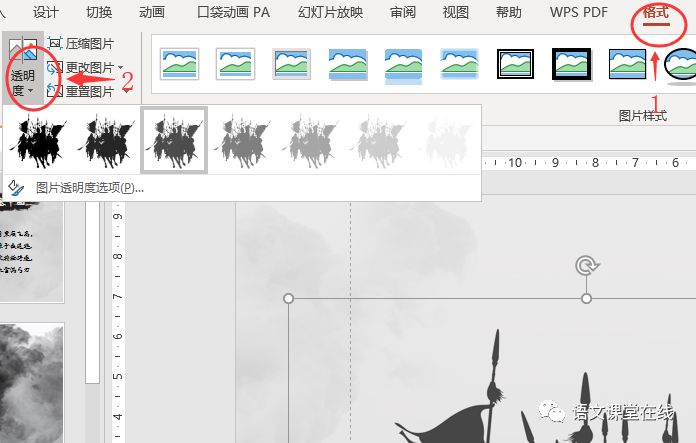The width and height of the screenshot is (696, 443).
Task: Select the eighth picture style, thick black frame
Action: [572, 64]
